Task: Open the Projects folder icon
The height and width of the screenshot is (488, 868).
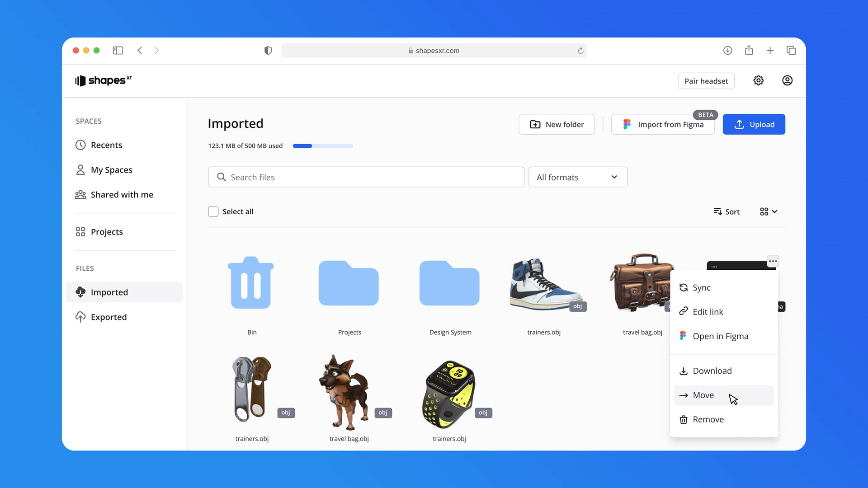Action: point(349,283)
